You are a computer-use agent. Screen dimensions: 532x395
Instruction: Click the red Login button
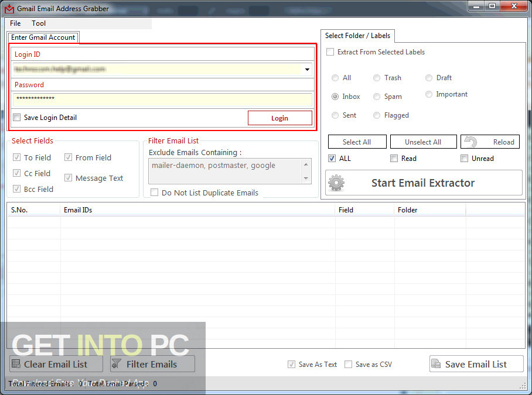[280, 118]
